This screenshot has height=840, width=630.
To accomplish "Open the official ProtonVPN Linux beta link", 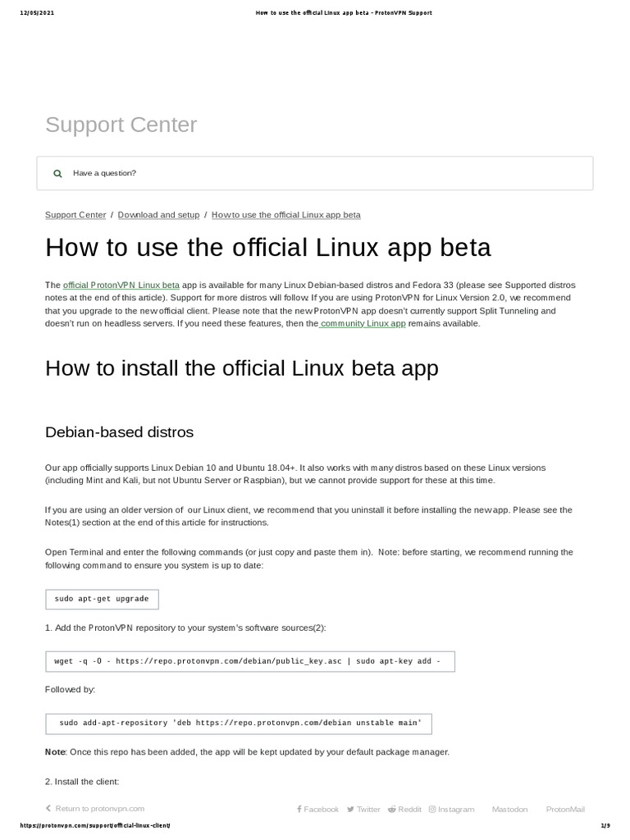I will click(121, 284).
